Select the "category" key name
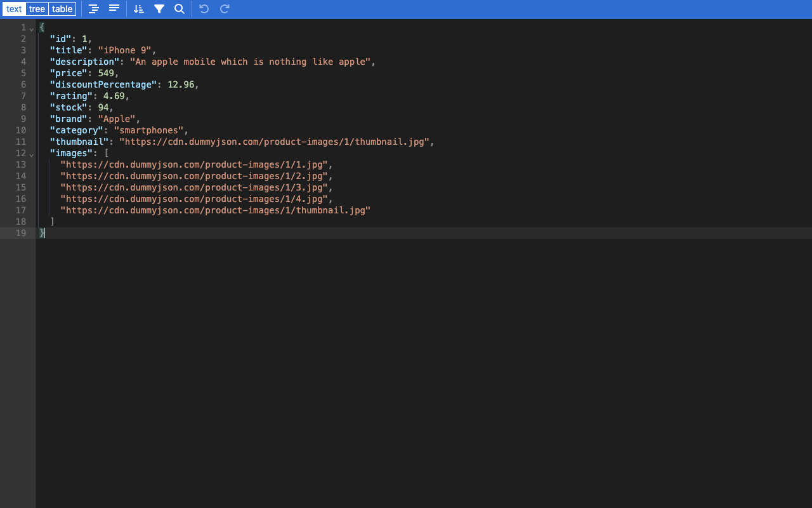Screen dimensions: 812x508 tap(77, 130)
